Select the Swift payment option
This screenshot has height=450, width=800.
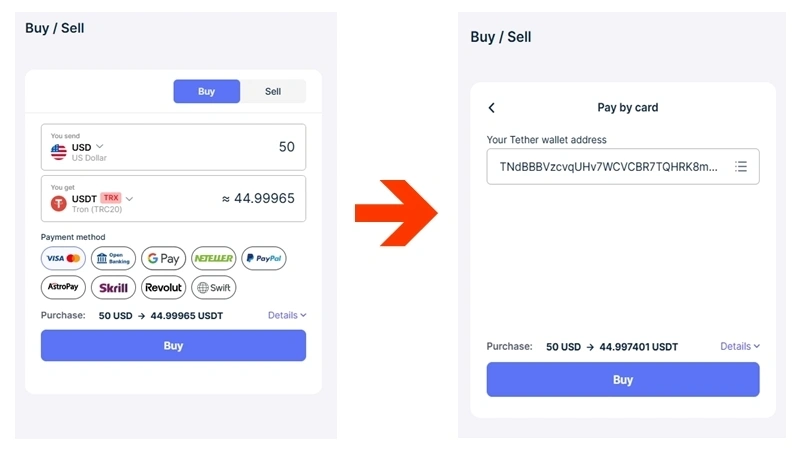tap(214, 287)
